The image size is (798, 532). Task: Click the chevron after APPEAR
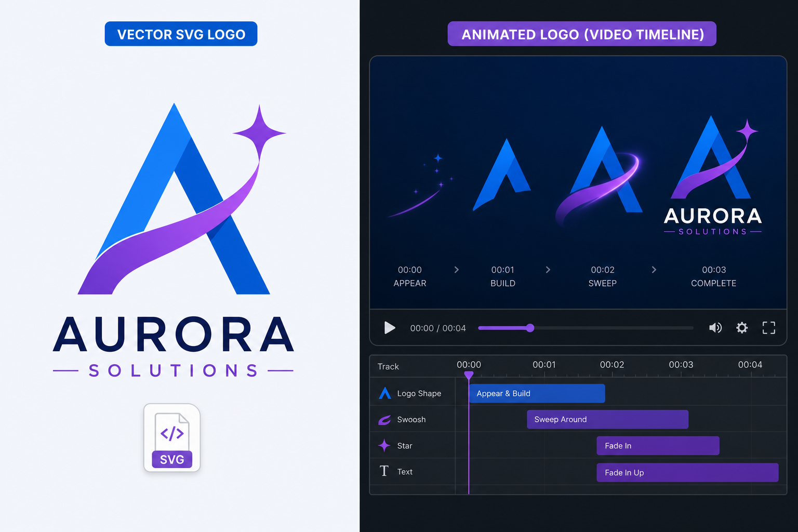(457, 270)
